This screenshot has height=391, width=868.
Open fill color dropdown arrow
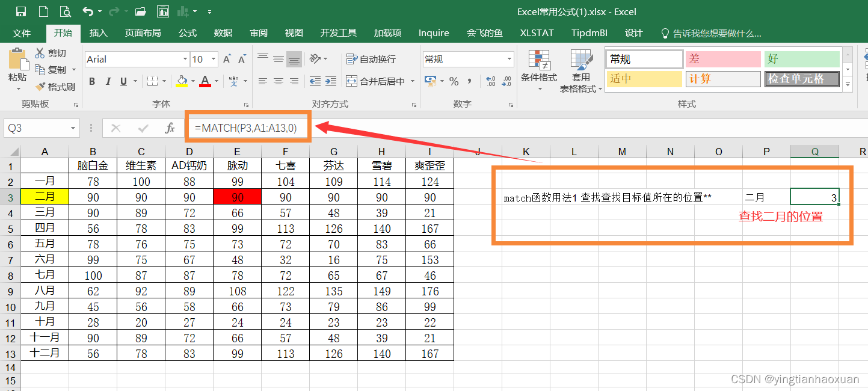pyautogui.click(x=192, y=81)
